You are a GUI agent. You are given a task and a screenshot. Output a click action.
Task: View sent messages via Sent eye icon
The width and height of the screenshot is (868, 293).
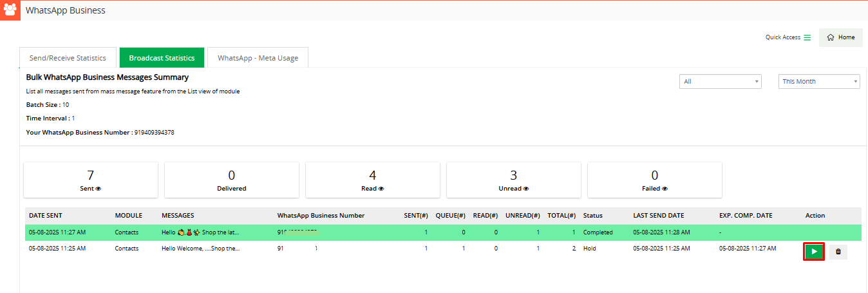pos(99,189)
